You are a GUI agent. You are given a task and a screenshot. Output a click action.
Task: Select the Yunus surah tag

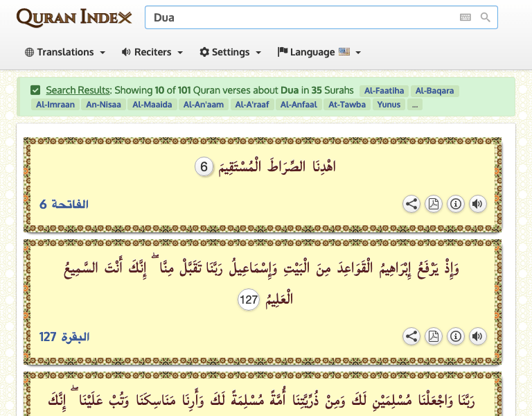(x=388, y=105)
